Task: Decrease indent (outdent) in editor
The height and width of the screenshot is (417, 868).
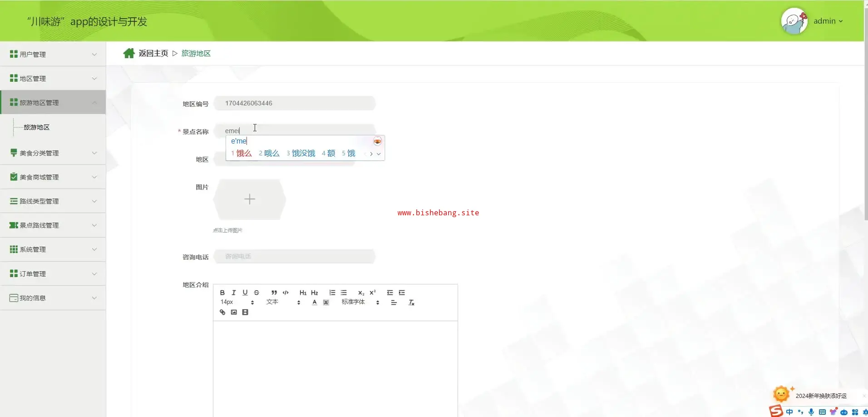Action: [x=390, y=293]
